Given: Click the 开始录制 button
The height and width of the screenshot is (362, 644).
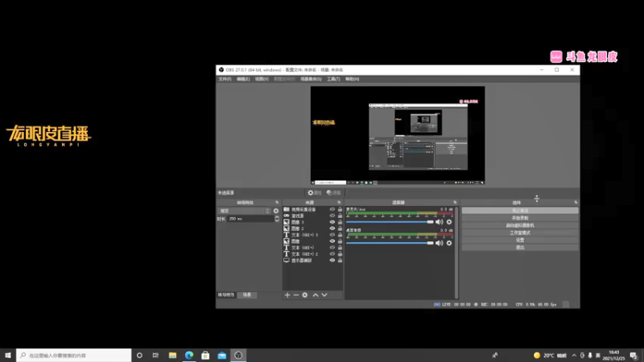Looking at the screenshot, I should pos(520,218).
